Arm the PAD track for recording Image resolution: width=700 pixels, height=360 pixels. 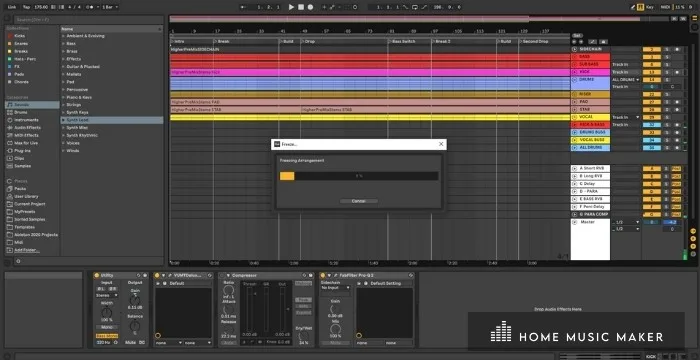pyautogui.click(x=677, y=102)
